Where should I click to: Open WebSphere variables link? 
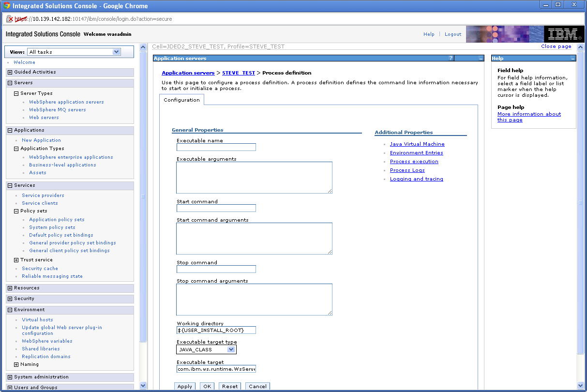[x=47, y=341]
